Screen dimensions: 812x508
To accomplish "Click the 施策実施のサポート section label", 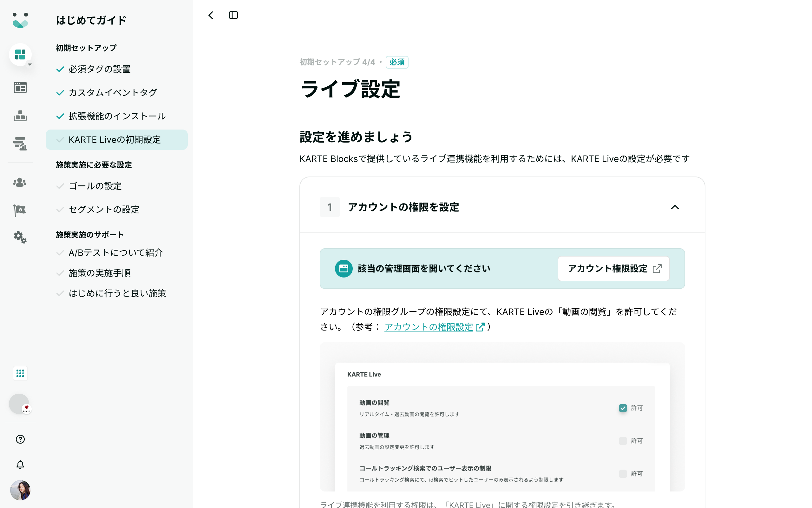I will coord(89,235).
